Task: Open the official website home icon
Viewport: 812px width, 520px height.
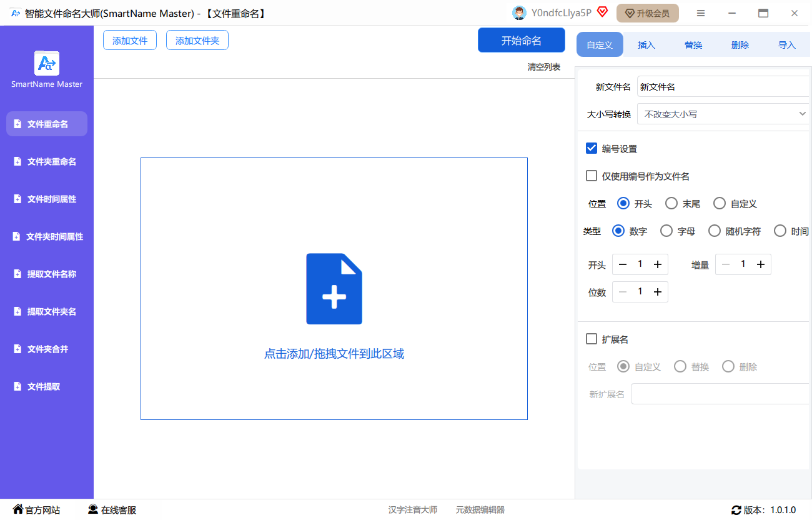Action: [x=18, y=509]
